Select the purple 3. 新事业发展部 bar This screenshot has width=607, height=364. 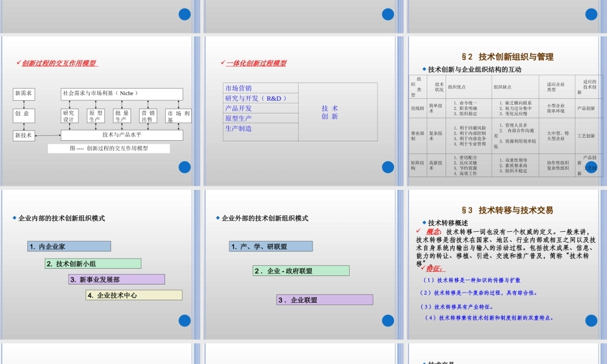click(x=117, y=279)
